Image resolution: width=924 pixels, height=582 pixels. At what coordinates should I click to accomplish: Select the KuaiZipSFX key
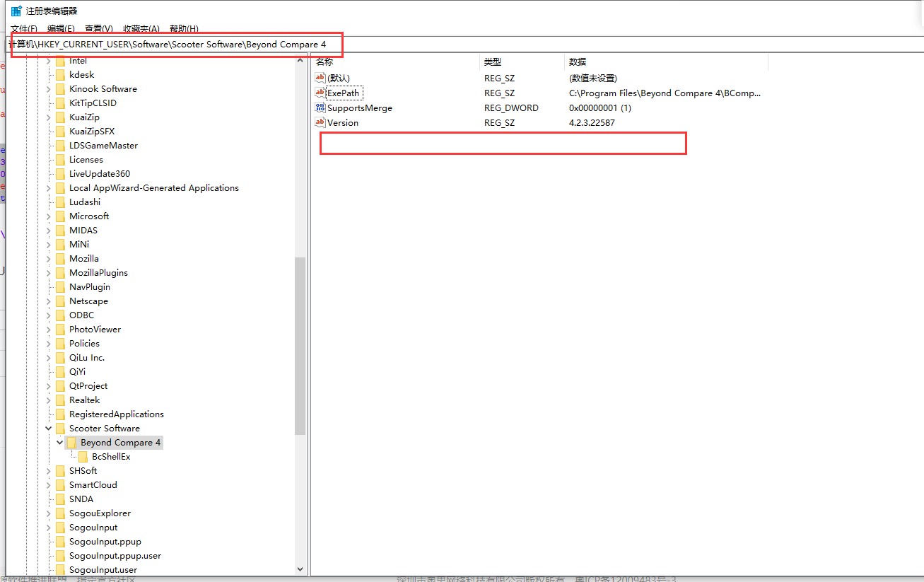point(92,132)
